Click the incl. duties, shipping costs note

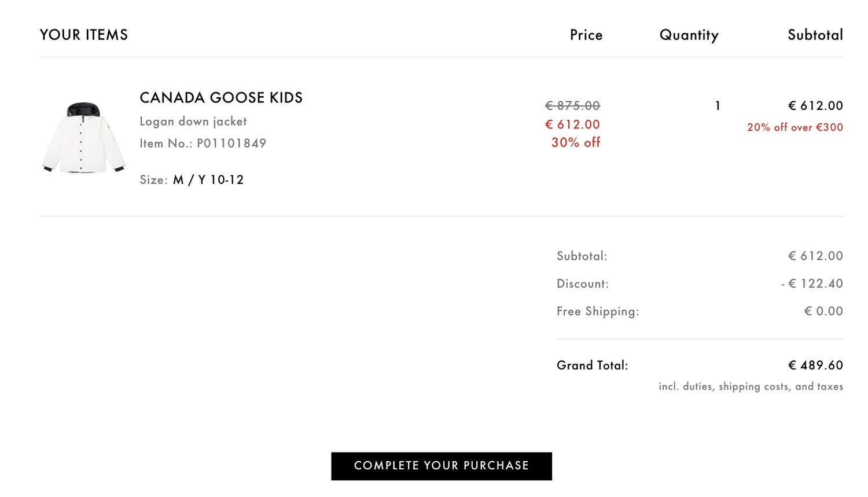[751, 386]
